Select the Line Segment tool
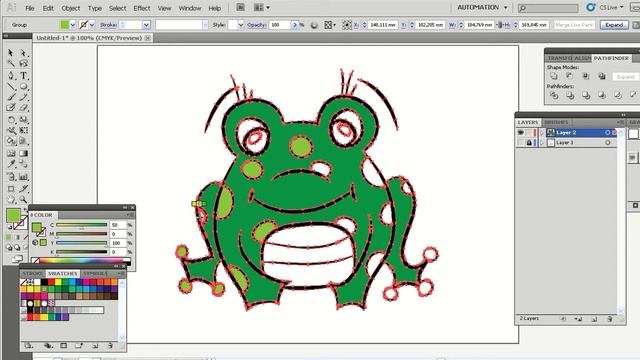The image size is (640, 360). [11, 87]
